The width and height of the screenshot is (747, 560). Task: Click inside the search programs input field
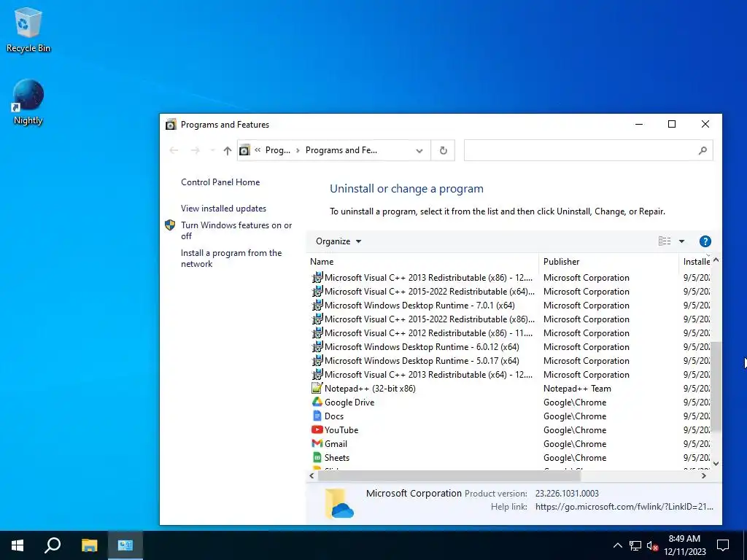tap(581, 150)
